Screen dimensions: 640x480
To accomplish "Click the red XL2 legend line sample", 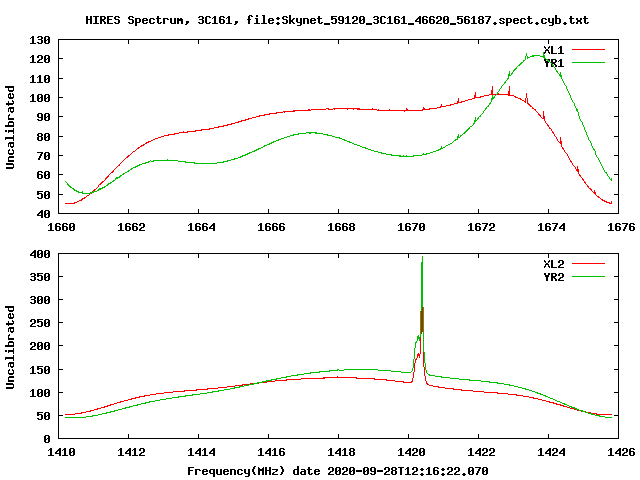I will coord(588,264).
